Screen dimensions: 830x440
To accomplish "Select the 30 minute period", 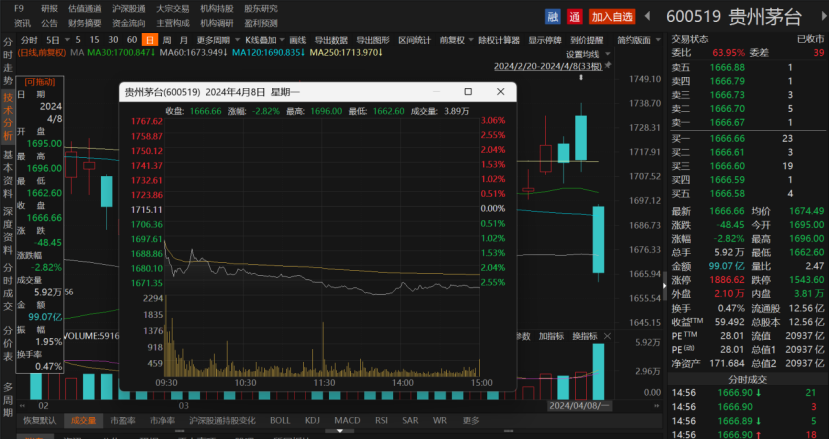I will (113, 40).
